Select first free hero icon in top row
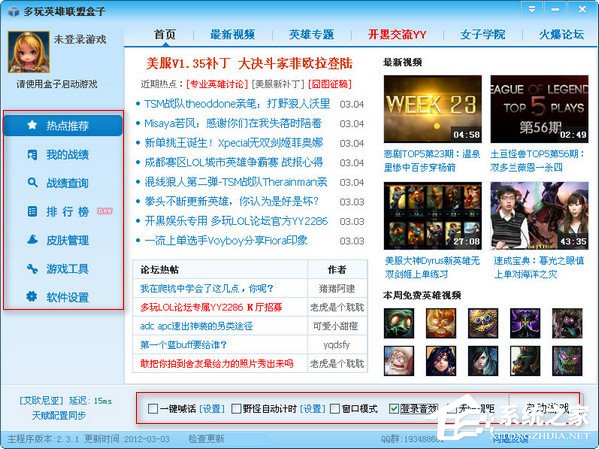This screenshot has height=449, width=599. tap(399, 323)
